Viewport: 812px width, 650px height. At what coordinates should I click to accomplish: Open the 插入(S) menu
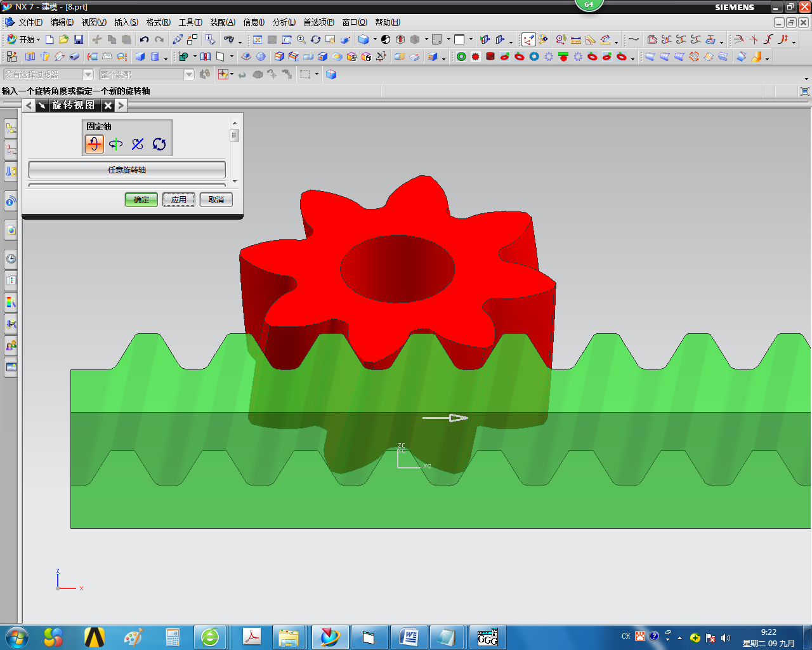(x=126, y=22)
